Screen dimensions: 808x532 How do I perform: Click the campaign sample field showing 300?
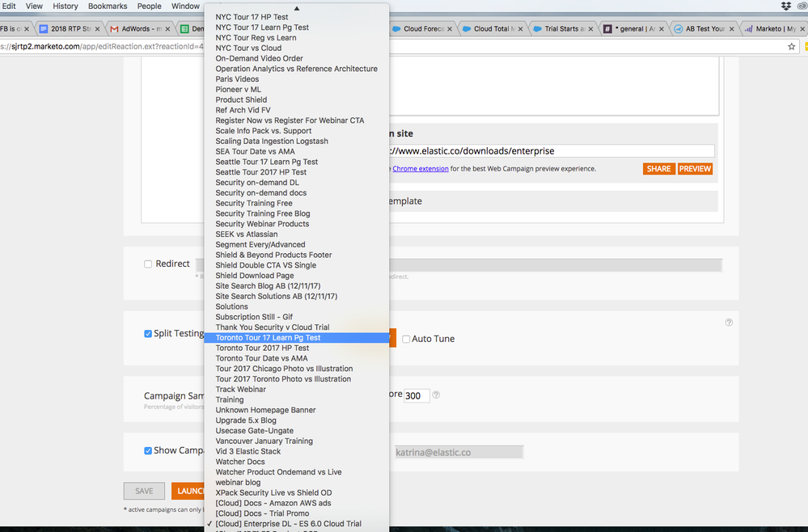[417, 396]
